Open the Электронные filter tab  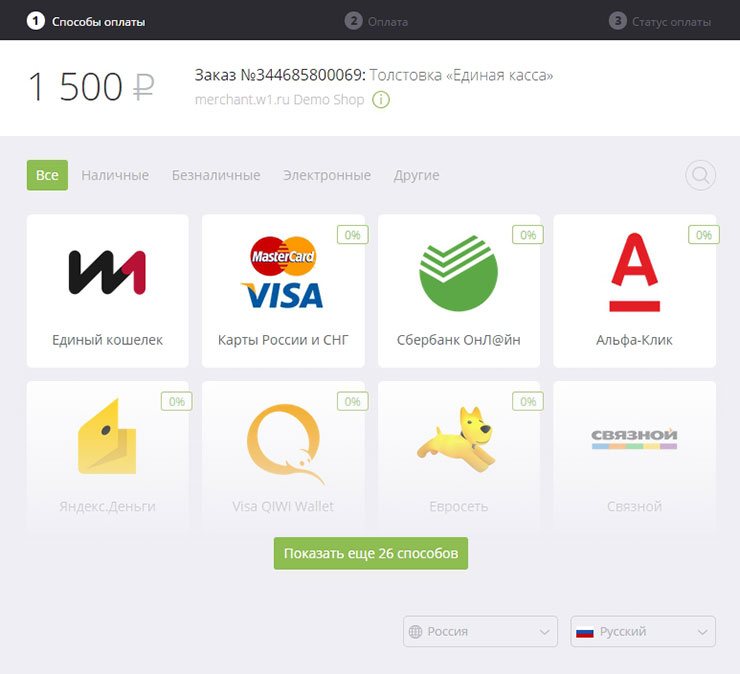pos(327,175)
